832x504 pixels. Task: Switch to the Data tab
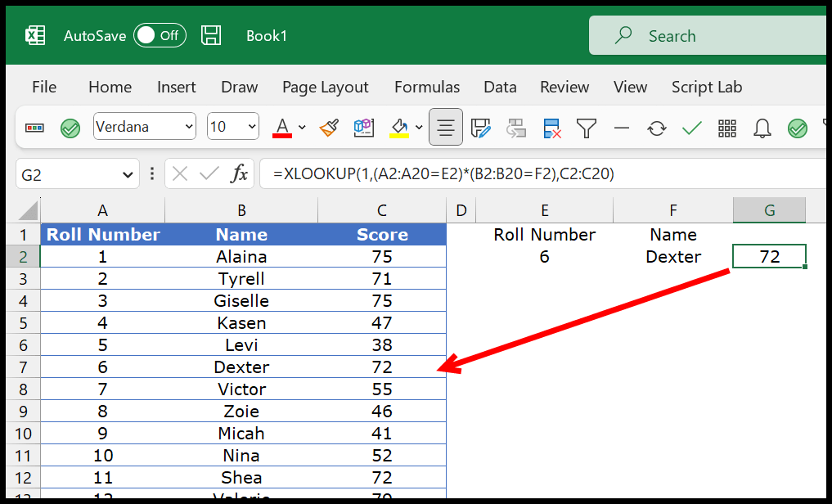500,87
